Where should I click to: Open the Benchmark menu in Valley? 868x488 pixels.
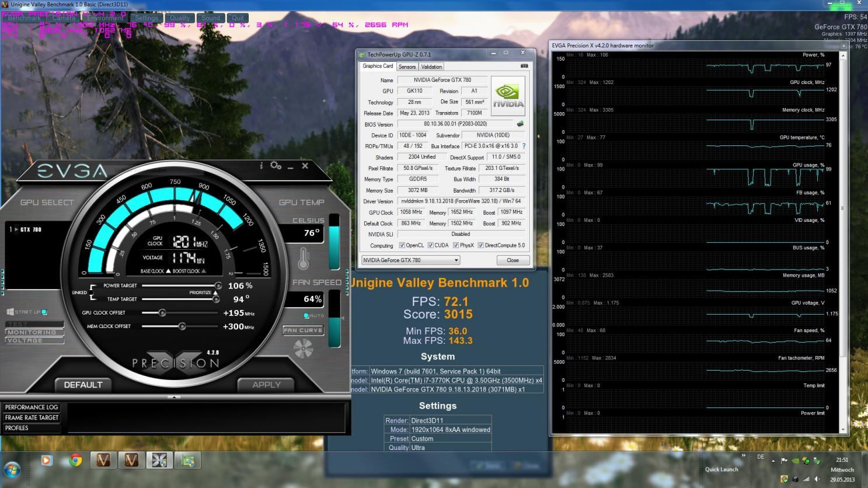click(x=25, y=18)
